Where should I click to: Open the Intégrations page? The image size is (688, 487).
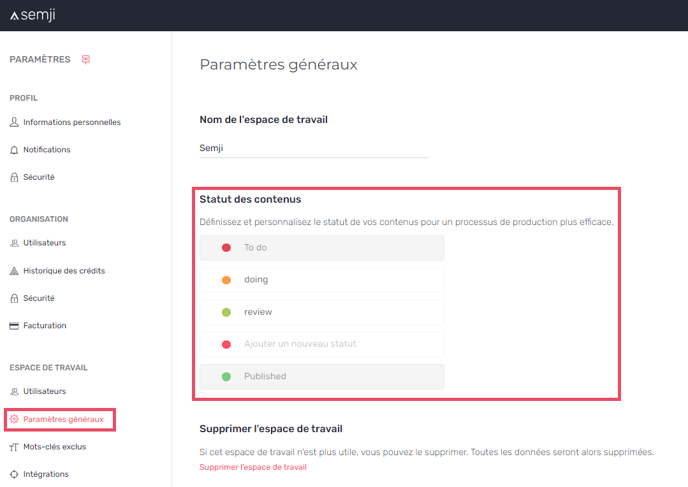(x=46, y=474)
